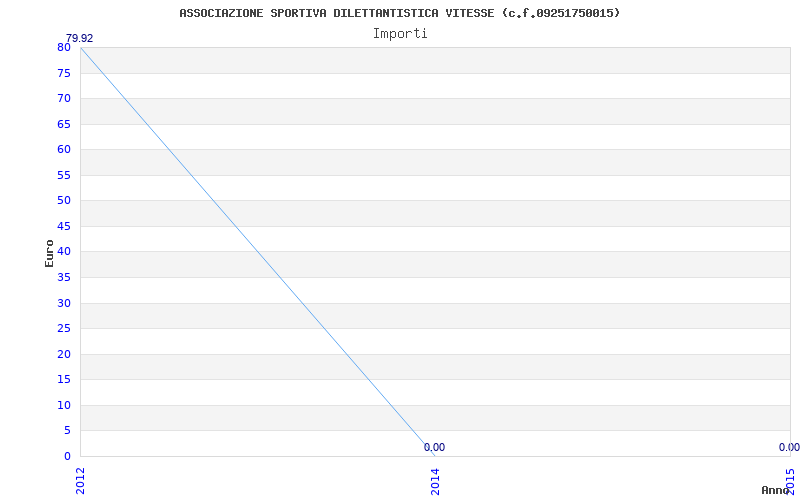This screenshot has width=800, height=500.
Task: Click the 79.92 data point label
Action: (80, 38)
